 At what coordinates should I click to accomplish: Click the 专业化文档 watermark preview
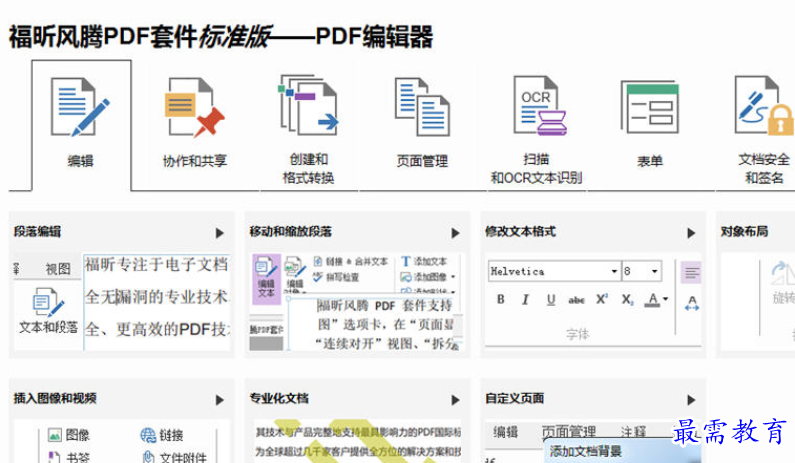click(358, 441)
